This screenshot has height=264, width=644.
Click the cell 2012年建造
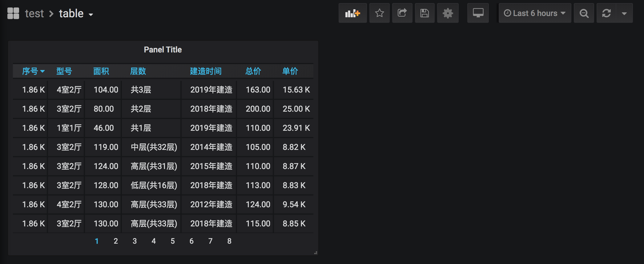pyautogui.click(x=209, y=204)
